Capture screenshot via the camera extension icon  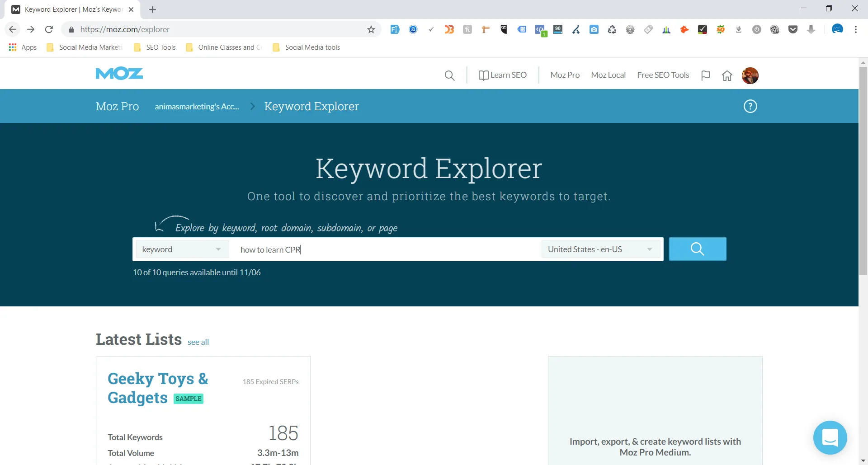594,29
